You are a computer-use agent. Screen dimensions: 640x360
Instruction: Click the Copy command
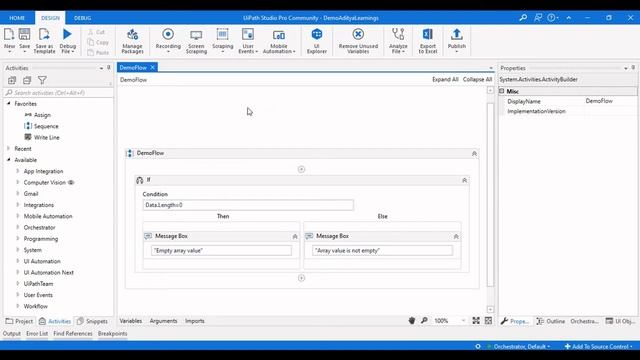tap(98, 42)
